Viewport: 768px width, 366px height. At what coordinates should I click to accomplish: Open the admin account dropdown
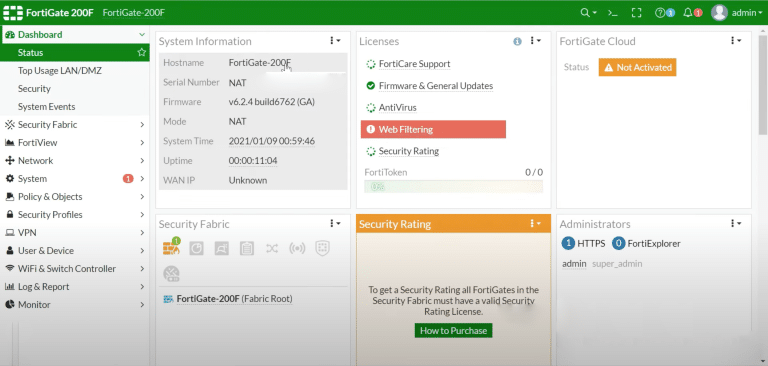pyautogui.click(x=747, y=13)
